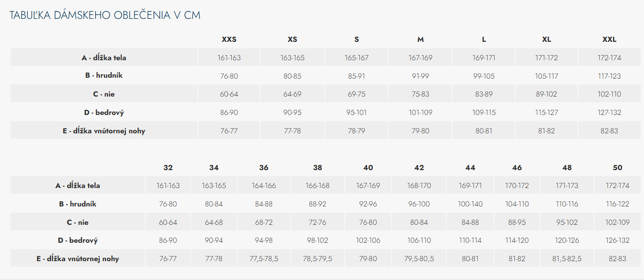The image size is (644, 280).
Task: Select the 115-127 hip value cell
Action: coord(547,113)
